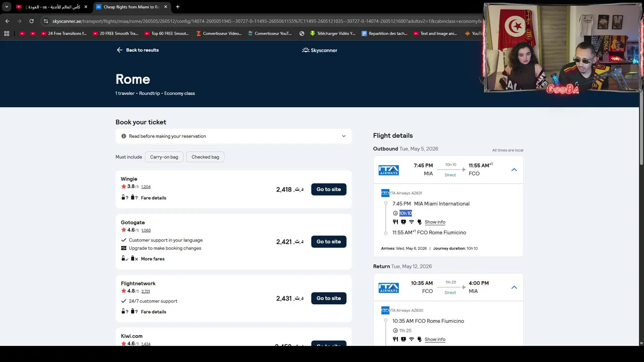The image size is (644, 362).
Task: Open the site information icon in the address bar
Action: coord(46,21)
